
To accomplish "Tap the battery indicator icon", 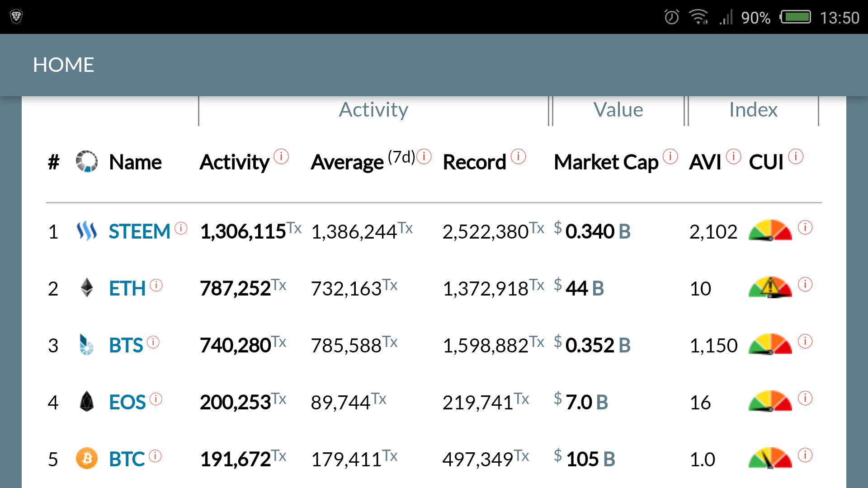I will pos(795,17).
